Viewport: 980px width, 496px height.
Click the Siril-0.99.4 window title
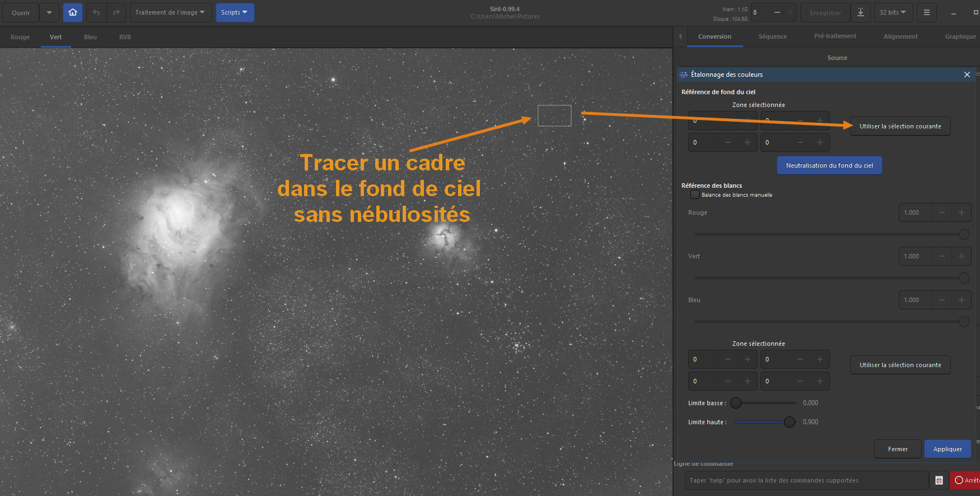tap(505, 9)
